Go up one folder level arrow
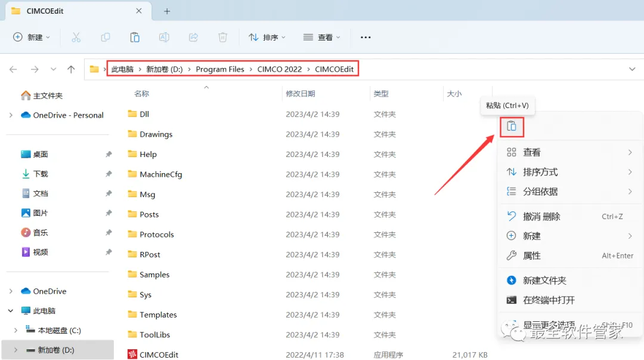 pyautogui.click(x=71, y=69)
